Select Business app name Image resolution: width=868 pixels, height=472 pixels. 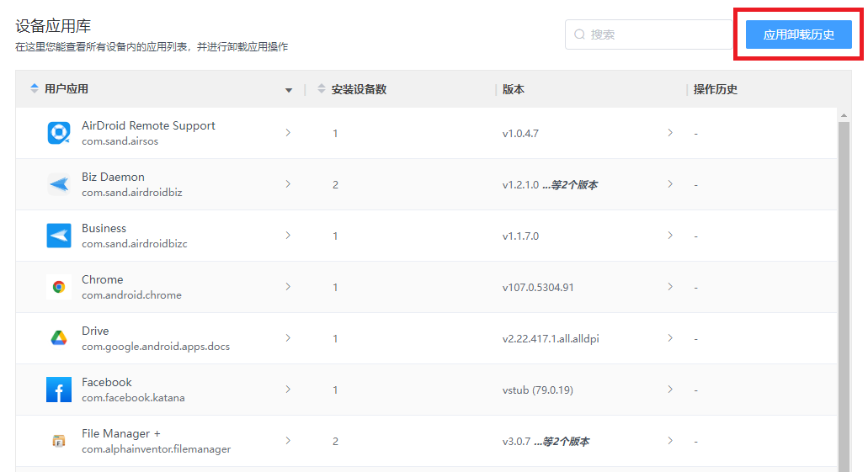[x=104, y=229]
